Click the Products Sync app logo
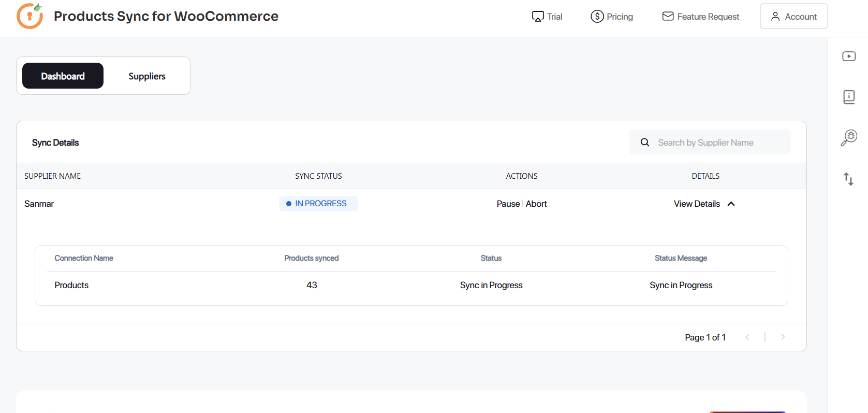 (30, 16)
